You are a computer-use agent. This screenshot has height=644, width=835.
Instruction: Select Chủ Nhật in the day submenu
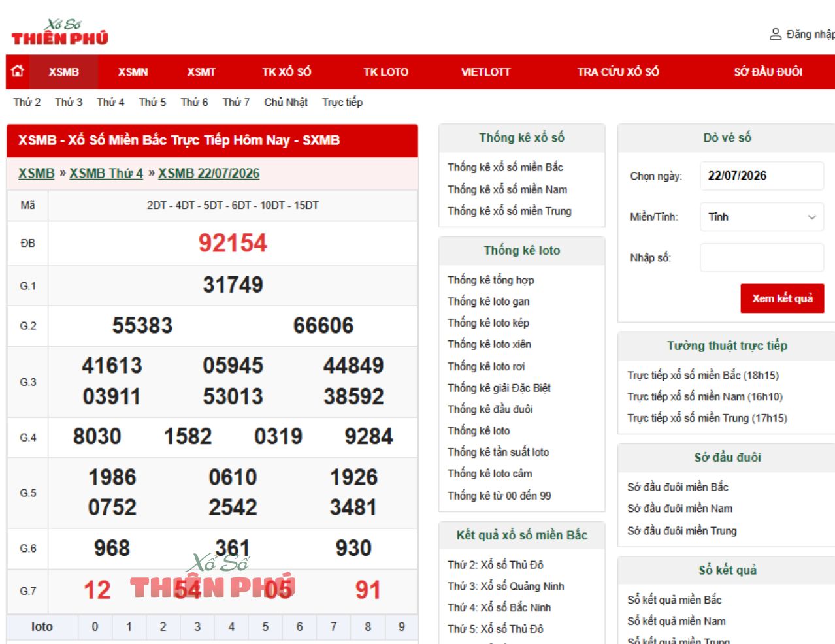tap(286, 102)
